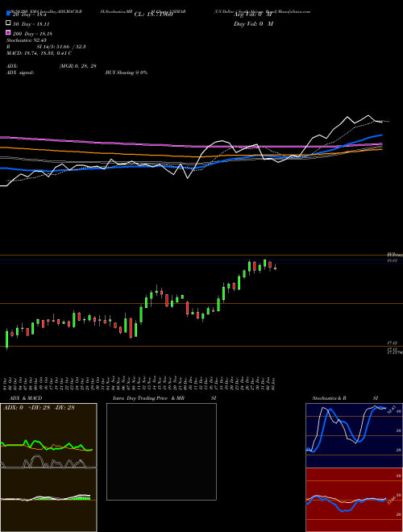Screen dimensions: 403x532
Task: Select the '200 Day = 18.18' legend text
Action: pos(32,34)
